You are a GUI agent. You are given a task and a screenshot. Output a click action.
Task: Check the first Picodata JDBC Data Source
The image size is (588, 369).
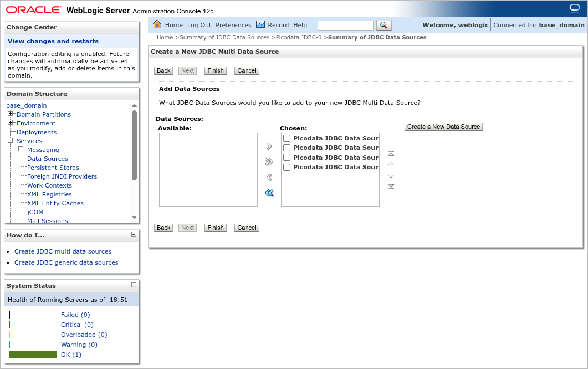(287, 138)
